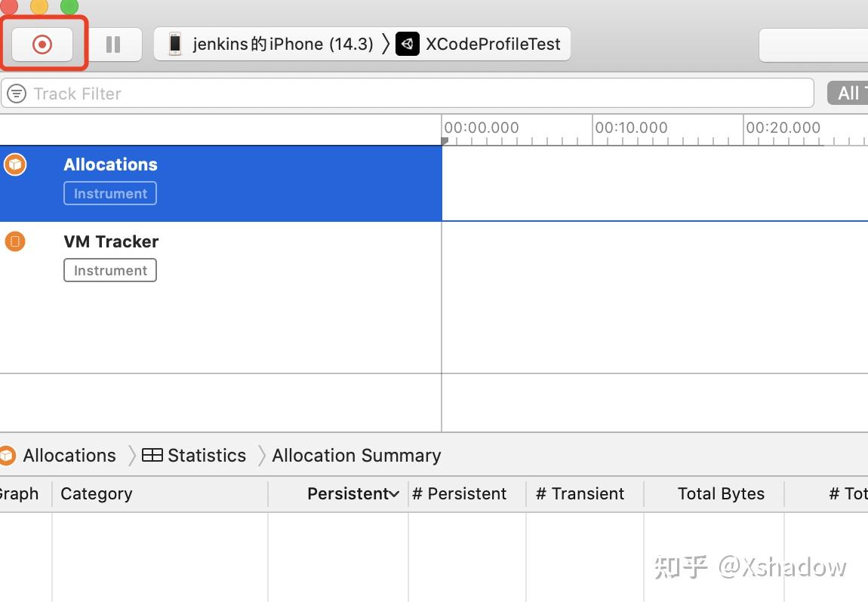Click the Instrument button under VM Tracker
Viewport: 868px width, 602px height.
click(109, 269)
